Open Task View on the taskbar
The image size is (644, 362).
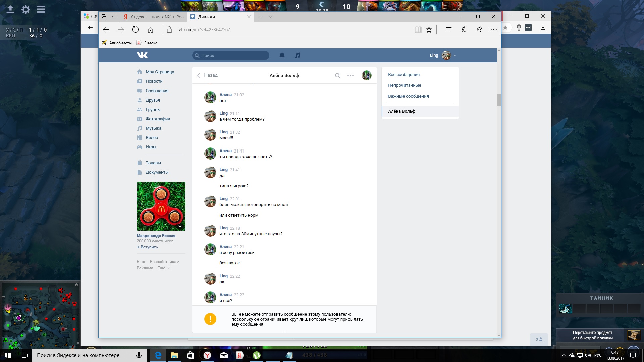point(24,355)
